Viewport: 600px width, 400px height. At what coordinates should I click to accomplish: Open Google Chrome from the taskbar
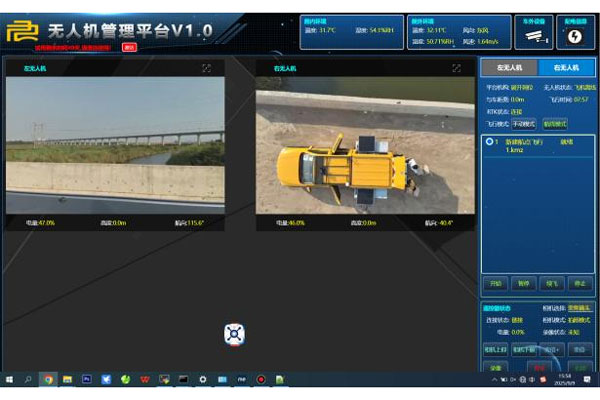coord(47,380)
